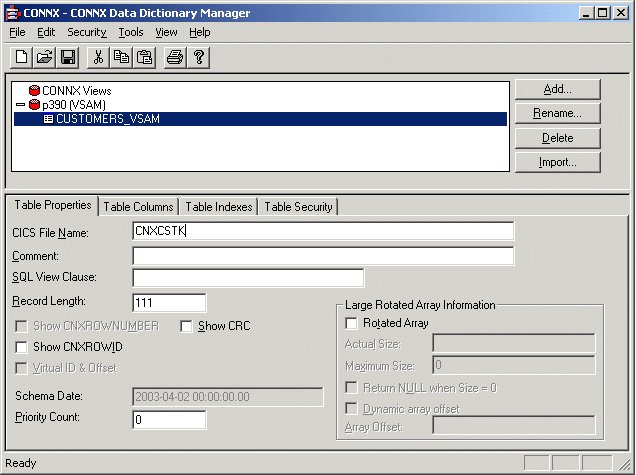
Task: Click the Cut scissors toolbar icon
Action: tap(98, 57)
